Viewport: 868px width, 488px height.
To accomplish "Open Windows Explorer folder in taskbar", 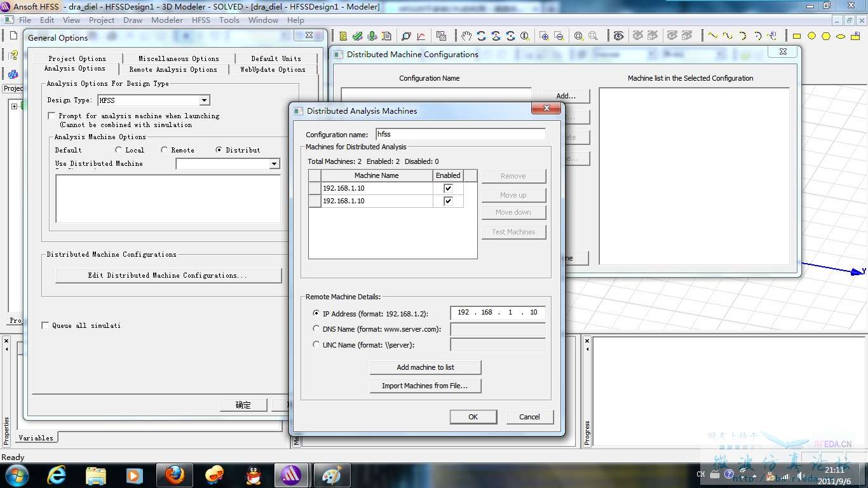I will click(x=95, y=475).
